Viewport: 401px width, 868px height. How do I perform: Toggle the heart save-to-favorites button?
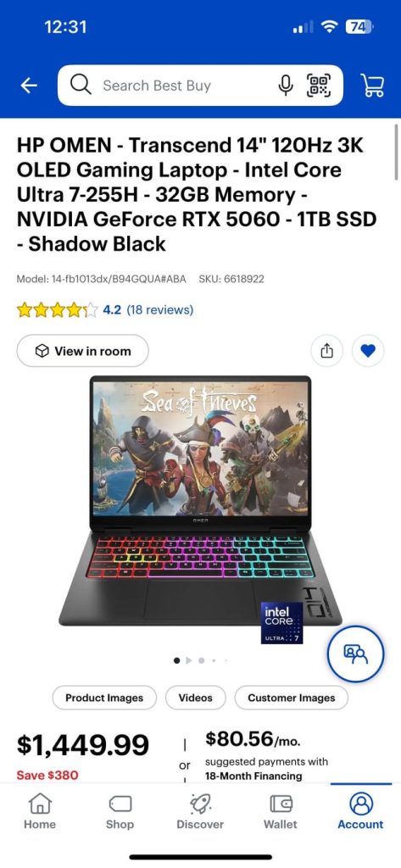click(368, 350)
